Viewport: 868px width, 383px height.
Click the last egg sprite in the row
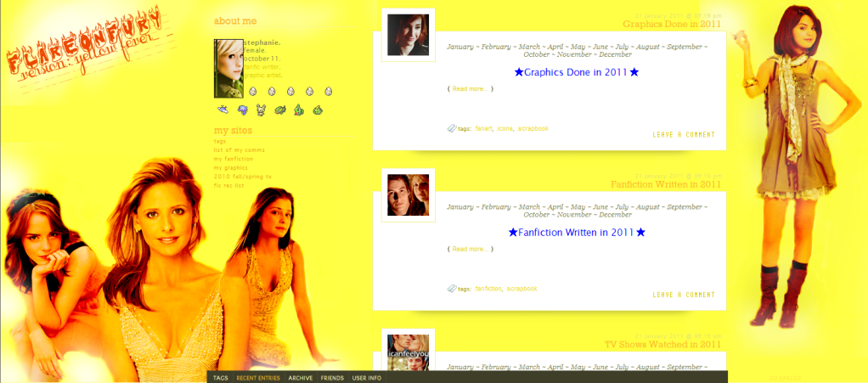[328, 91]
